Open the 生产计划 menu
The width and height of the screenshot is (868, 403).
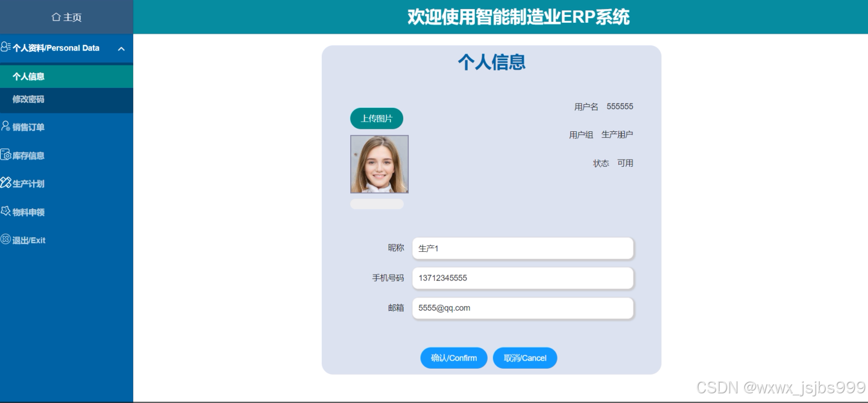pyautogui.click(x=66, y=184)
